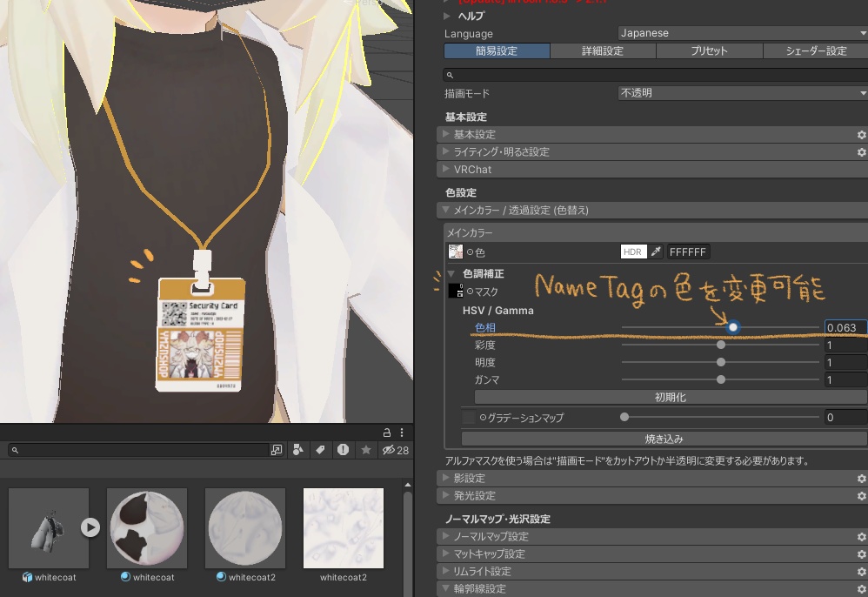Screen dimensions: 868x597
Task: Expand the リムライト設定 foldout
Action: (x=445, y=571)
